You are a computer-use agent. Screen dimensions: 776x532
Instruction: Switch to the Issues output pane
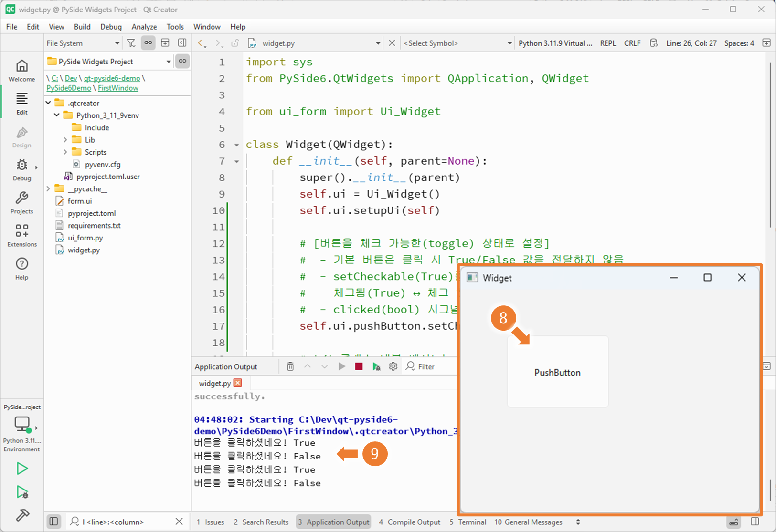coord(211,522)
